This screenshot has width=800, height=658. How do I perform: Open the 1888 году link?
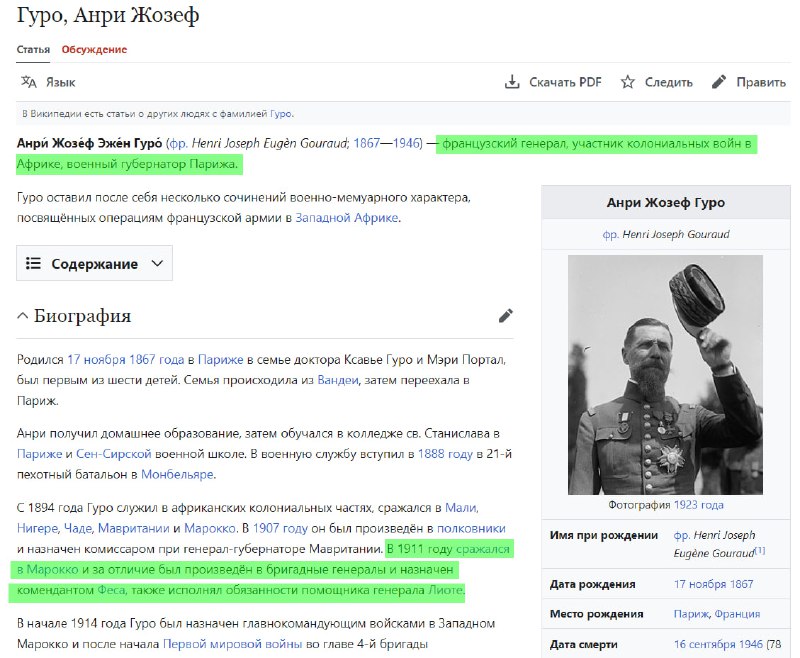point(445,454)
